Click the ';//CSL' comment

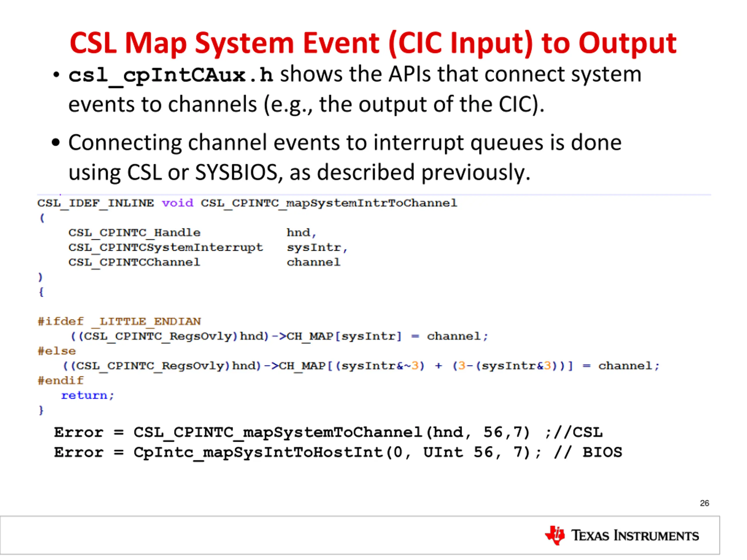point(574,433)
